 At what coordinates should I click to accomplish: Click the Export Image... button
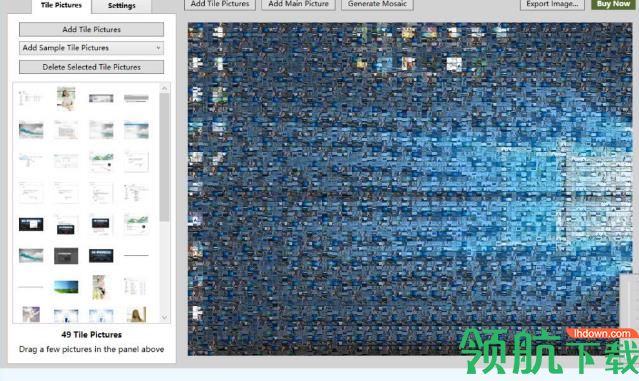(552, 4)
